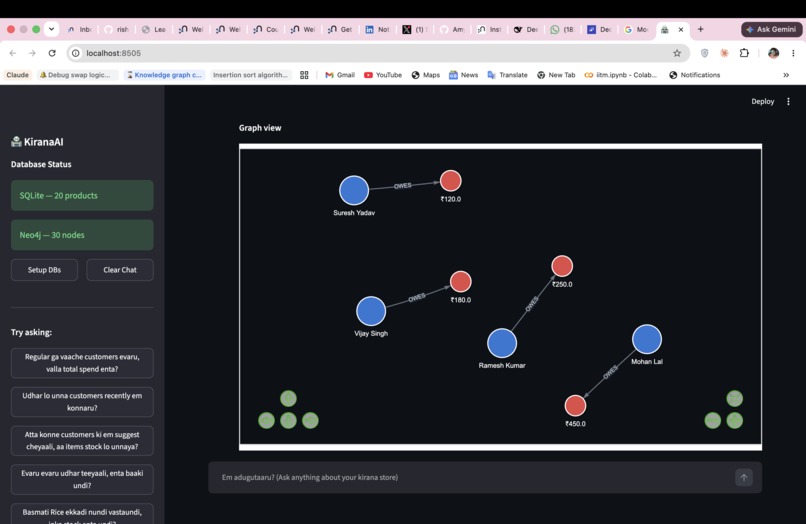Viewport: 806px width, 524px height.
Task: Ask 'Atta konne customers' suggestion
Action: tap(82, 440)
